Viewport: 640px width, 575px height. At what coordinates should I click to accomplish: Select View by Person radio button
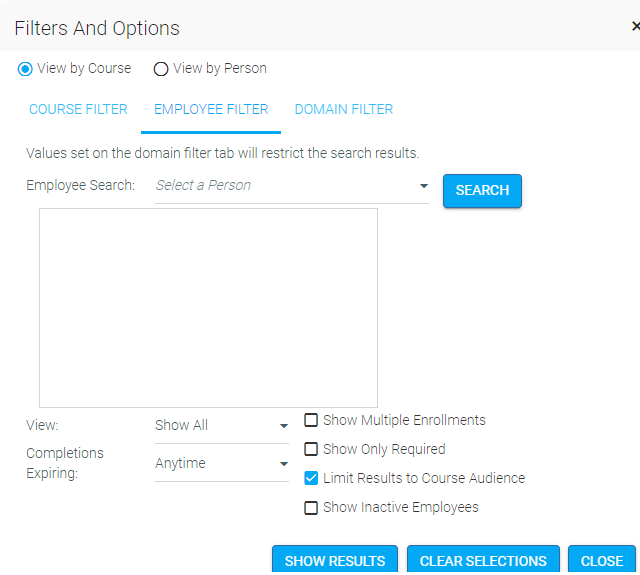[x=160, y=69]
